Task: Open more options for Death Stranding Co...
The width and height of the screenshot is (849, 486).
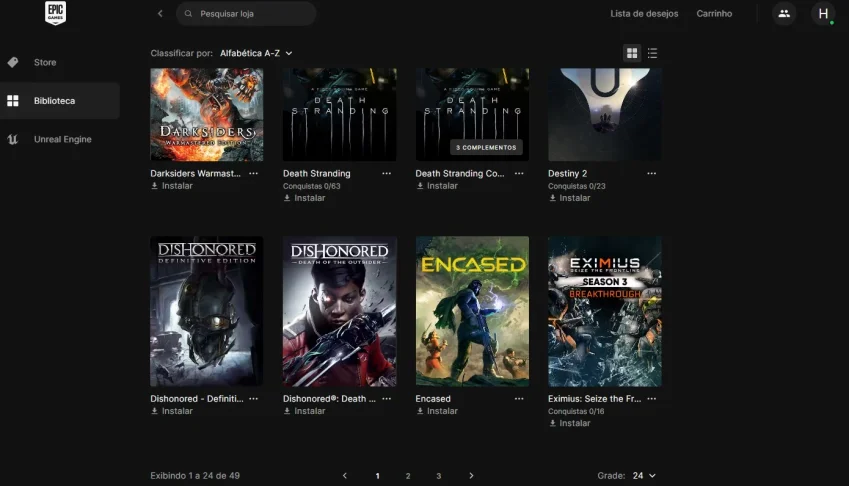Action: click(x=519, y=174)
